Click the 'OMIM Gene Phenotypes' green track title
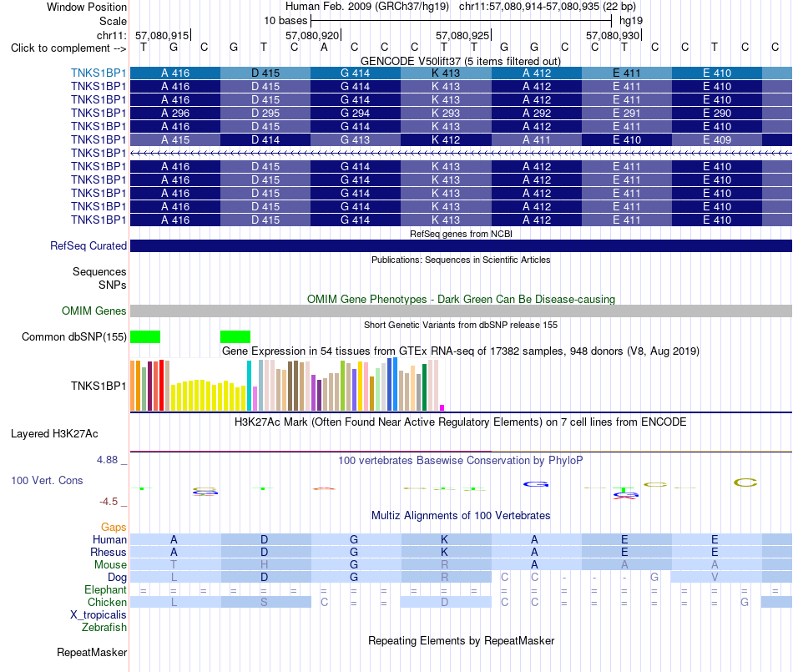The width and height of the screenshot is (793, 672). tap(461, 299)
